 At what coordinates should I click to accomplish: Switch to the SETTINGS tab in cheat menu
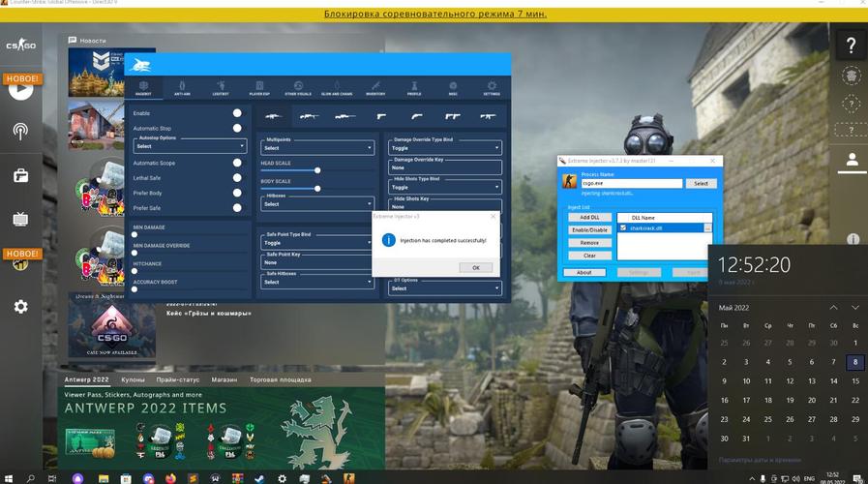[x=492, y=87]
